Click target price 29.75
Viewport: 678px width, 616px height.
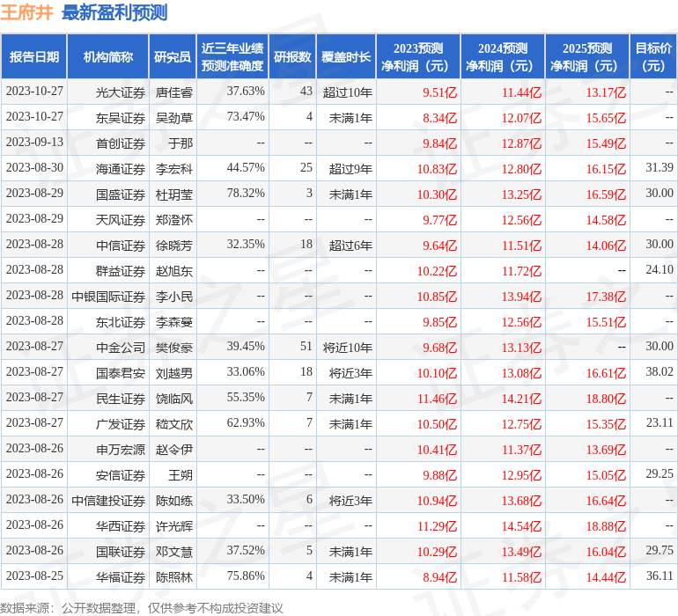pos(660,550)
